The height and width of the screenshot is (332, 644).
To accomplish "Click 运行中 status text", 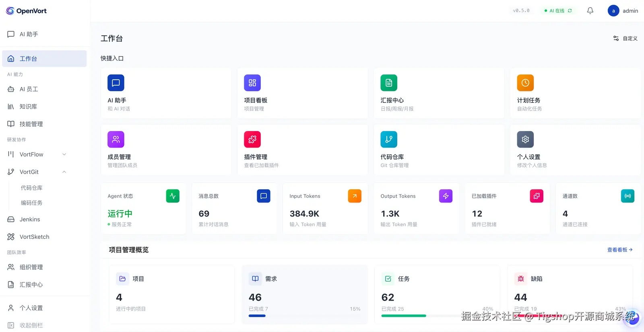I will [x=120, y=214].
